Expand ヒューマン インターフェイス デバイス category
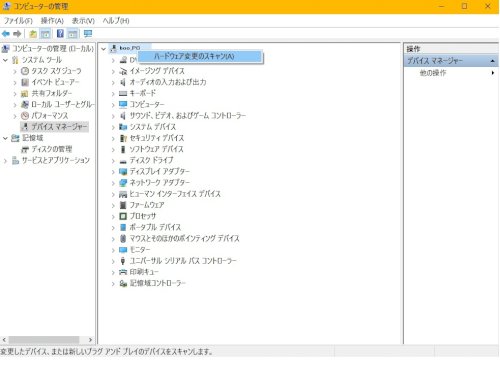Image resolution: width=500 pixels, height=366 pixels. pyautogui.click(x=113, y=194)
